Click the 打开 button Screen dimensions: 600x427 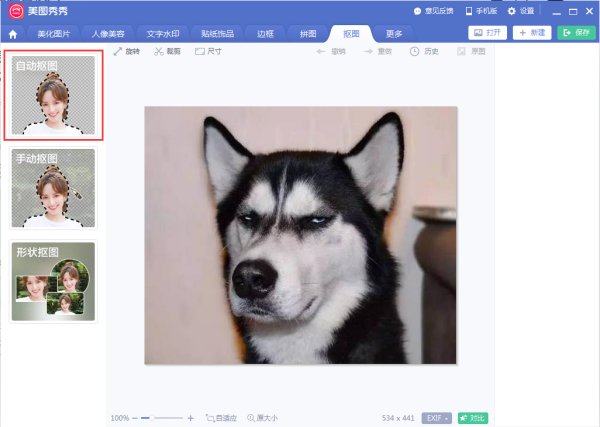click(x=488, y=33)
